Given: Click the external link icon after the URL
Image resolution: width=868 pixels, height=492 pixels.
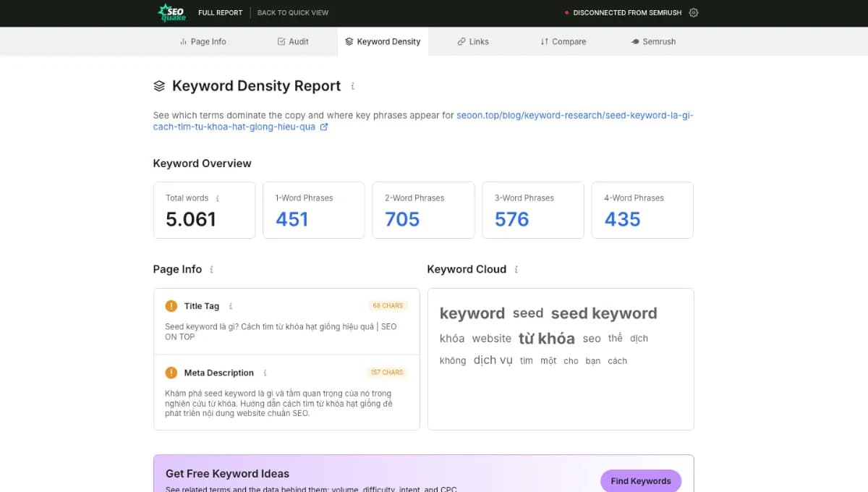Looking at the screenshot, I should click(x=324, y=127).
